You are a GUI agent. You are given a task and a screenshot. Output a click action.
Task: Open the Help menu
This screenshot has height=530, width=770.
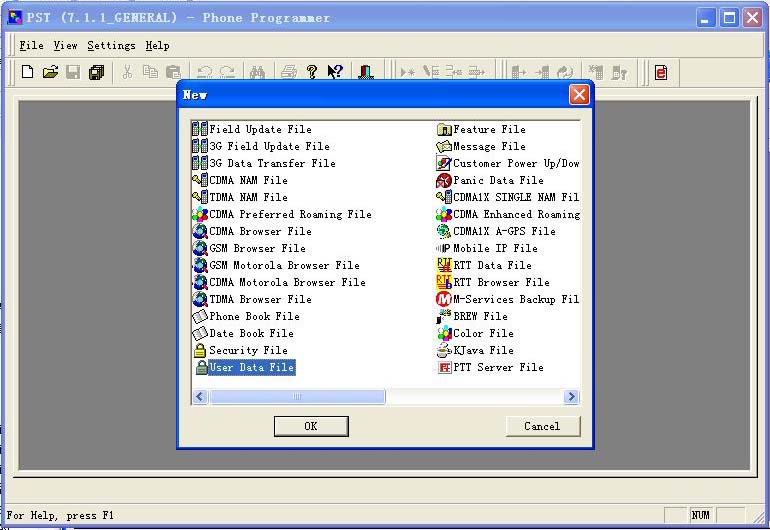click(x=157, y=45)
